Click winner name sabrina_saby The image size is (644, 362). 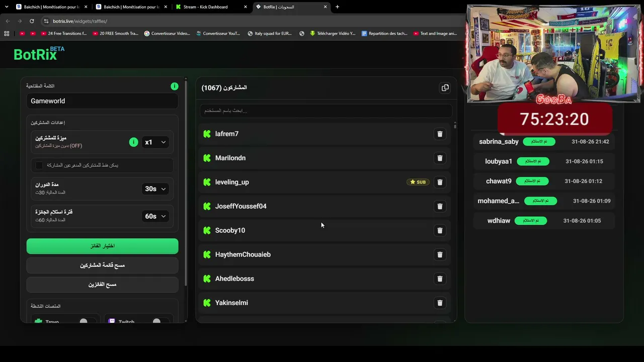click(499, 142)
